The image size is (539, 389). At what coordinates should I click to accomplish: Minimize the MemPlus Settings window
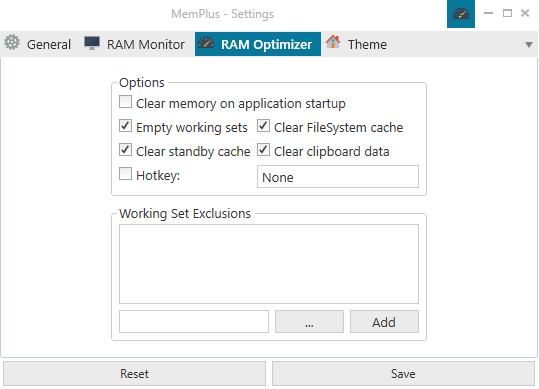click(488, 13)
